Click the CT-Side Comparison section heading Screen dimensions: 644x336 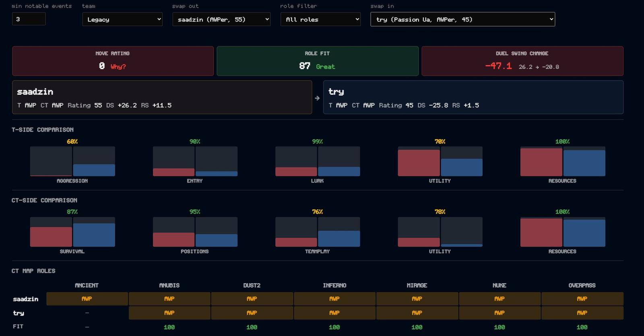(44, 200)
